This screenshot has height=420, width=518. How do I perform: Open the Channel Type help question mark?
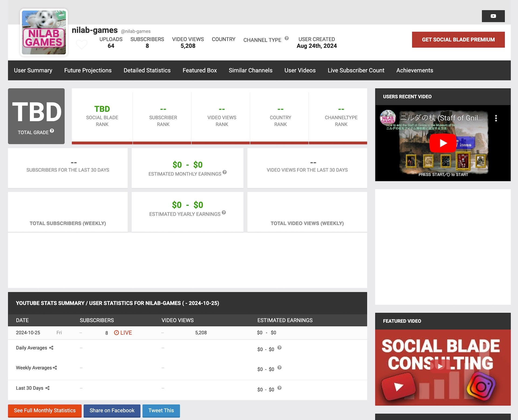click(x=287, y=38)
